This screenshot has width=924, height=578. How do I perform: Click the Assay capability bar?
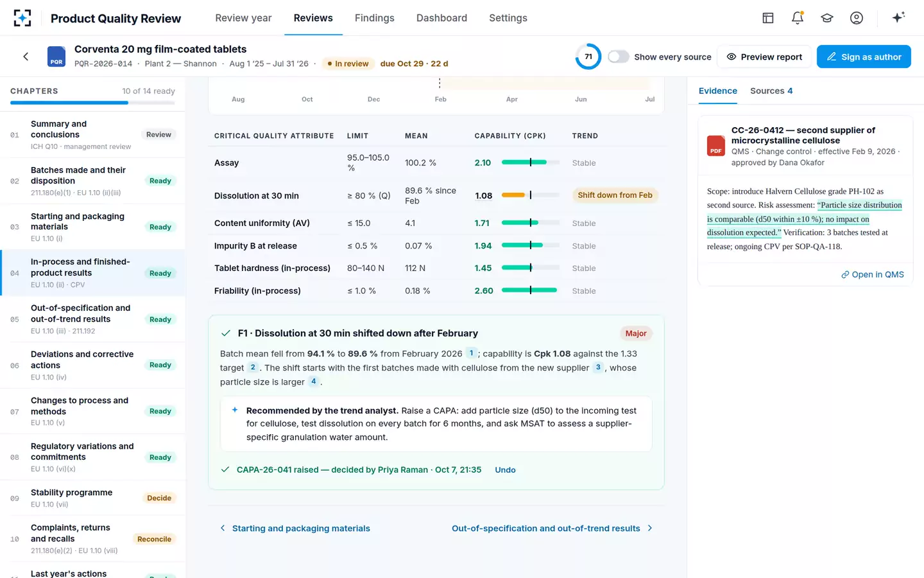click(x=531, y=162)
